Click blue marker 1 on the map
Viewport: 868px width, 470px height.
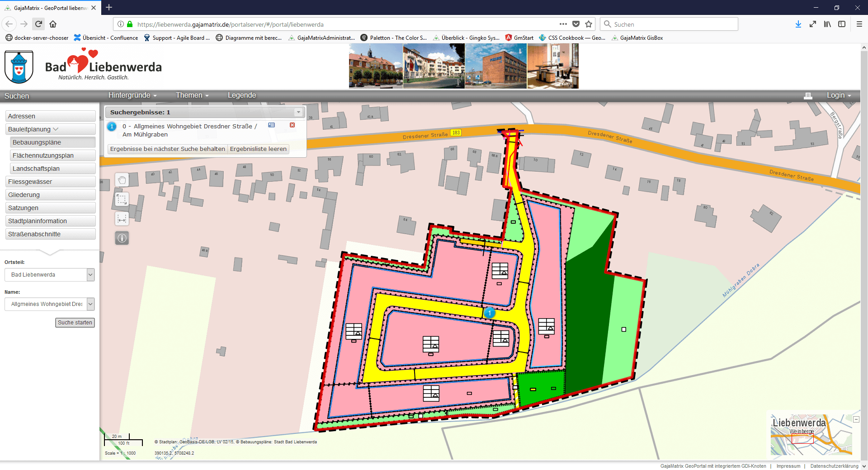pos(489,313)
